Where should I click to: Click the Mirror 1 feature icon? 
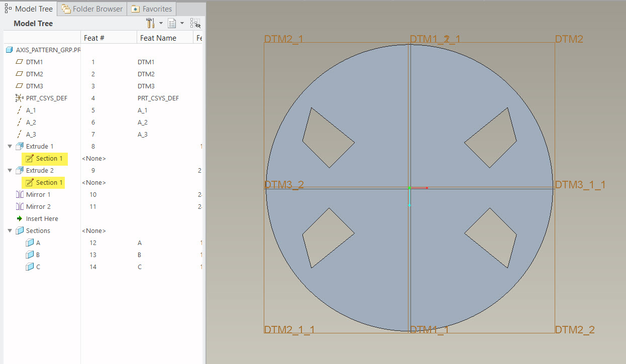coord(19,194)
